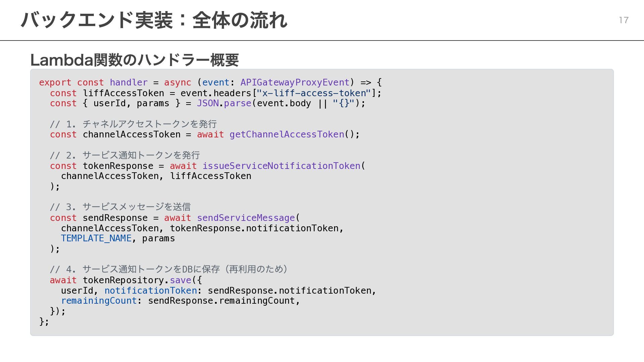644x362 pixels.
Task: Click comment 2 about サービス通知トークンを発行
Action: [x=125, y=156]
